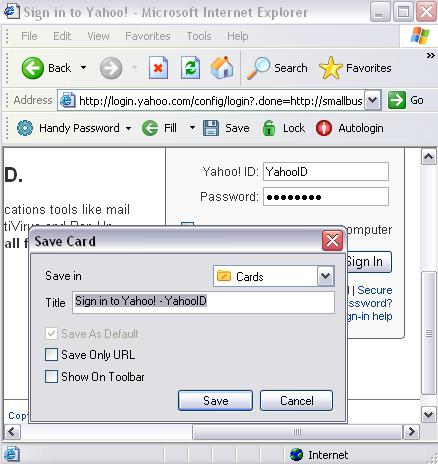Click the scroll up arrow

(x=429, y=156)
